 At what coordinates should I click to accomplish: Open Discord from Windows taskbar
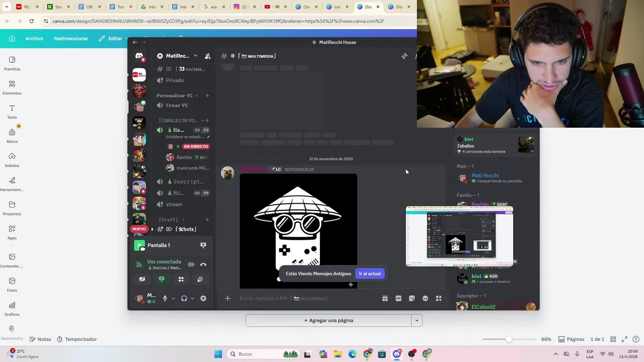[396, 354]
